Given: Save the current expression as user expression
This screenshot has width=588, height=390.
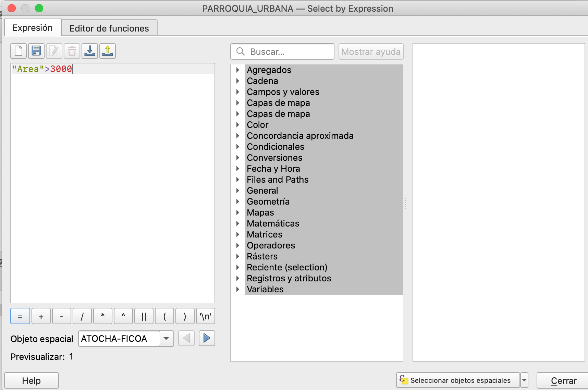Looking at the screenshot, I should (x=36, y=51).
